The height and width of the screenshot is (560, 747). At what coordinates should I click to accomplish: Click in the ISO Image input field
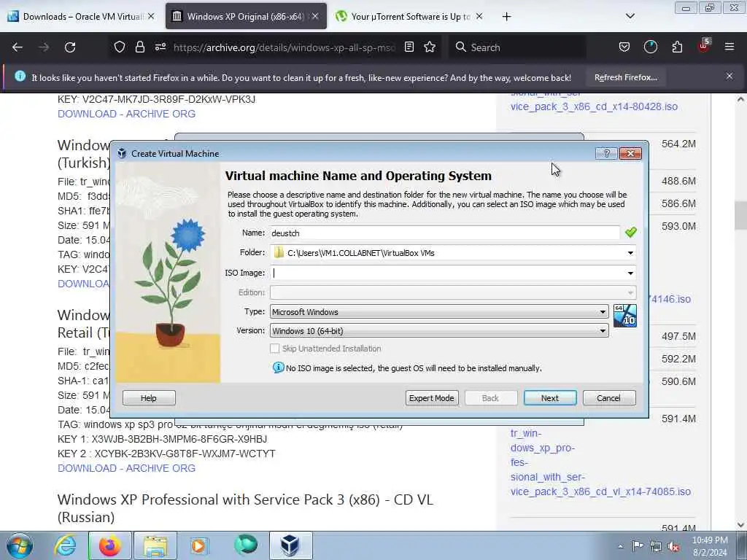(447, 273)
